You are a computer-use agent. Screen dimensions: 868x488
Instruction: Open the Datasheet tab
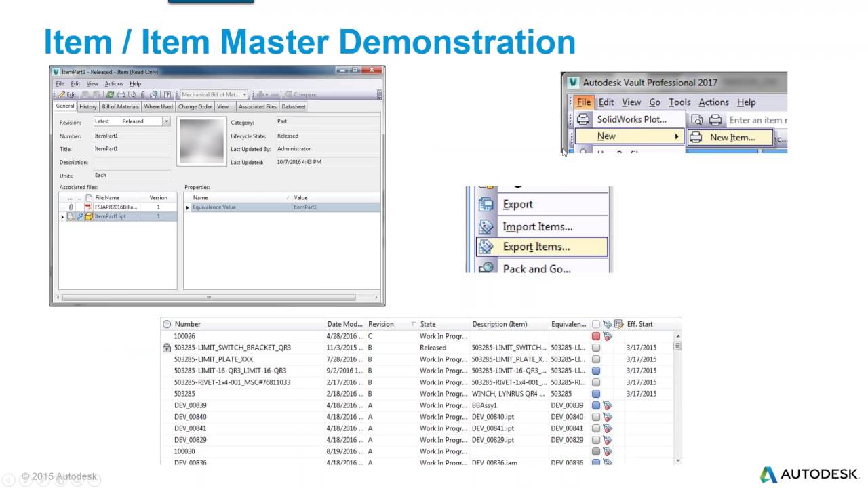[294, 106]
